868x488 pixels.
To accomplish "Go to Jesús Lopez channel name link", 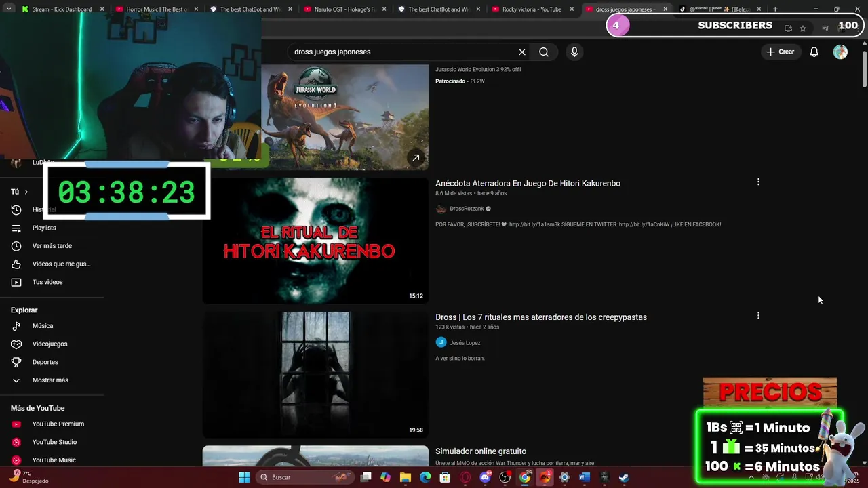I will [465, 343].
